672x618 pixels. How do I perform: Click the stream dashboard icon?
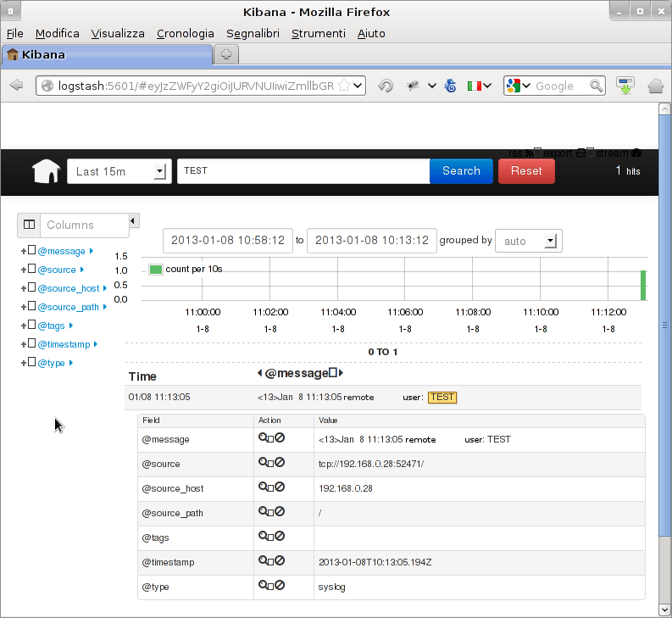coord(636,153)
